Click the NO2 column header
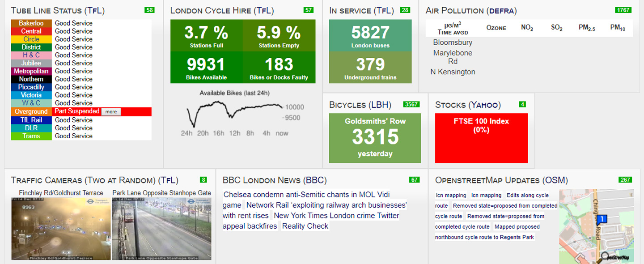Screen dimensions: 644x264 point(527,28)
